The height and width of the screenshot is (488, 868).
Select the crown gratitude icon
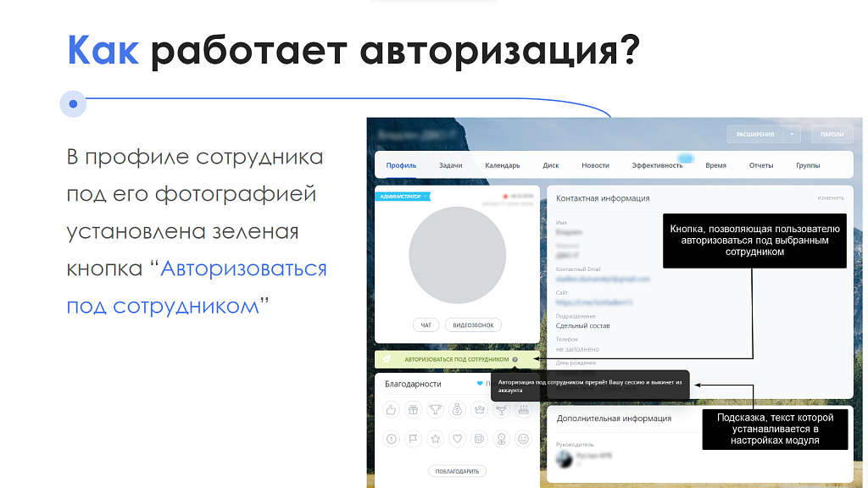pos(479,409)
